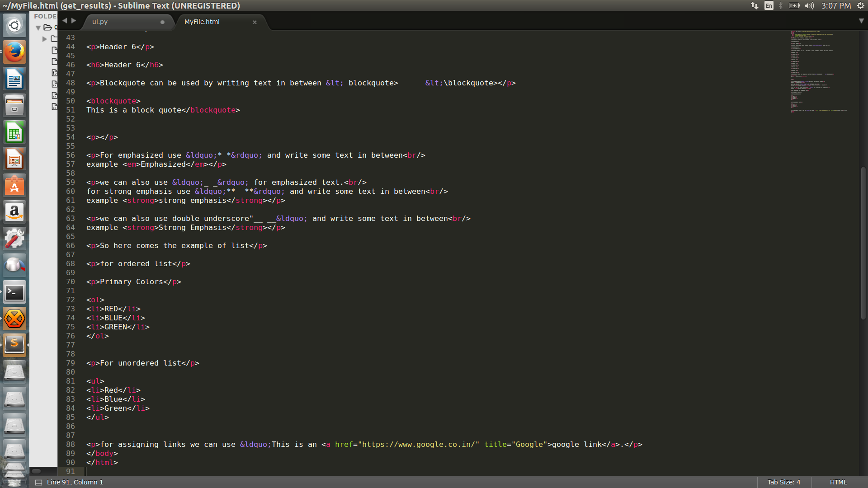868x488 pixels.
Task: Change Tab Size: 4 setting
Action: point(784,482)
